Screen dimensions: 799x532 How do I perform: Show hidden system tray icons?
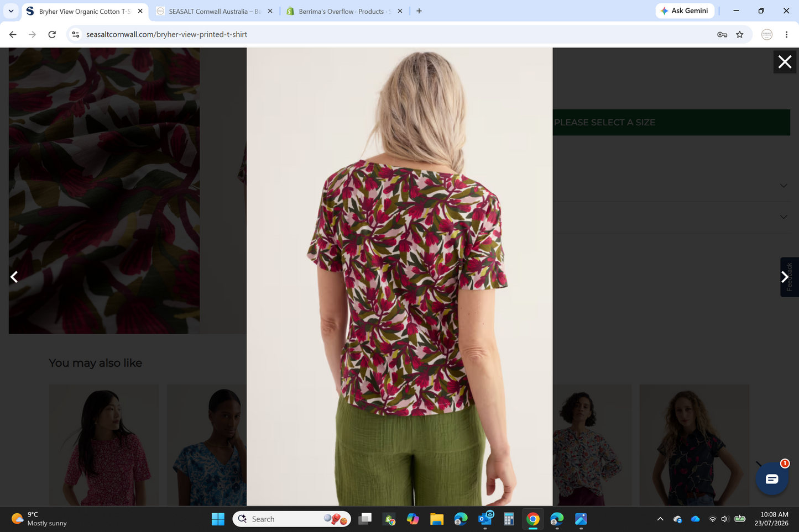pyautogui.click(x=660, y=519)
